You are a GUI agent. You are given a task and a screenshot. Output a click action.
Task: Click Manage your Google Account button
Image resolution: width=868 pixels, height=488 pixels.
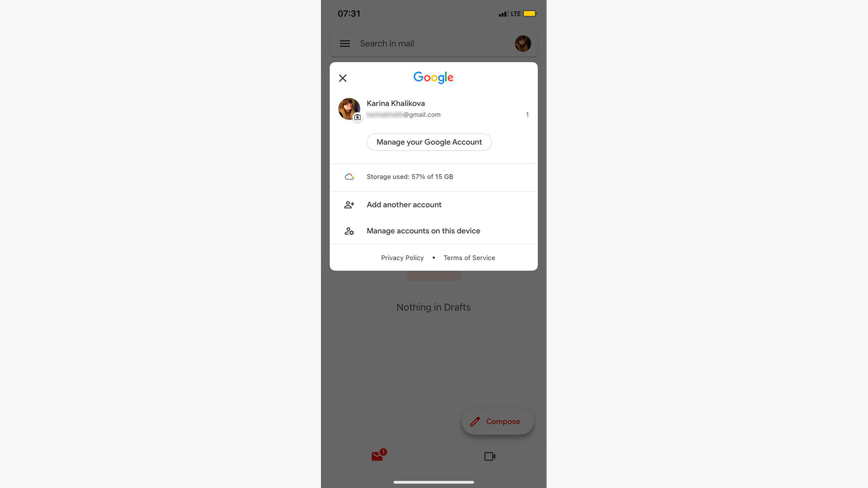[x=429, y=142]
